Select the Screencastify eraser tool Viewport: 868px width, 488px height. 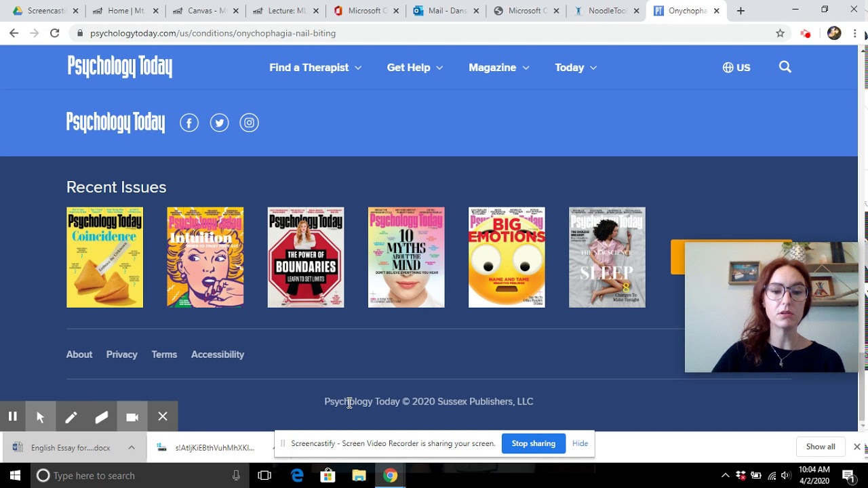102,417
